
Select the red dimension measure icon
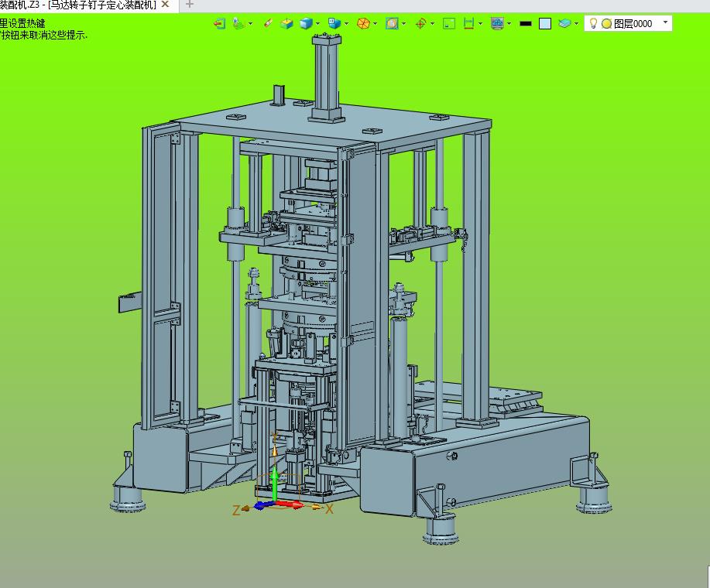pos(469,23)
